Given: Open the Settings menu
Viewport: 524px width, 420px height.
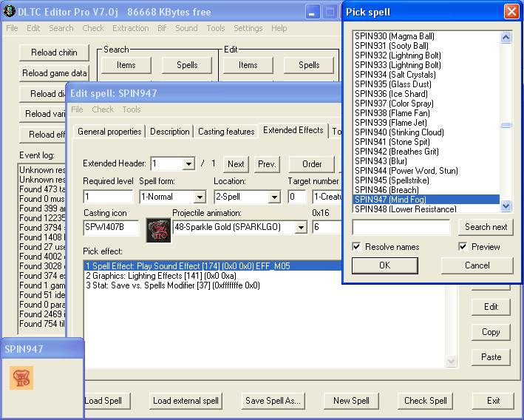Looking at the screenshot, I should coord(248,28).
